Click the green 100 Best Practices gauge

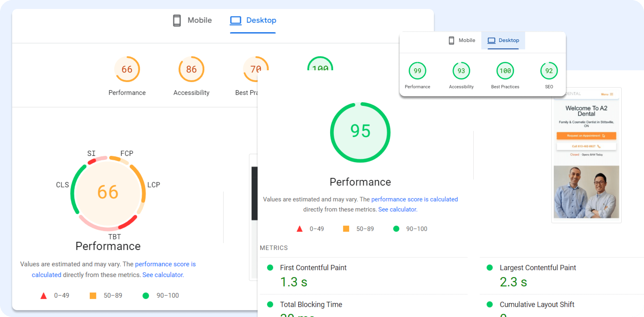(x=505, y=71)
